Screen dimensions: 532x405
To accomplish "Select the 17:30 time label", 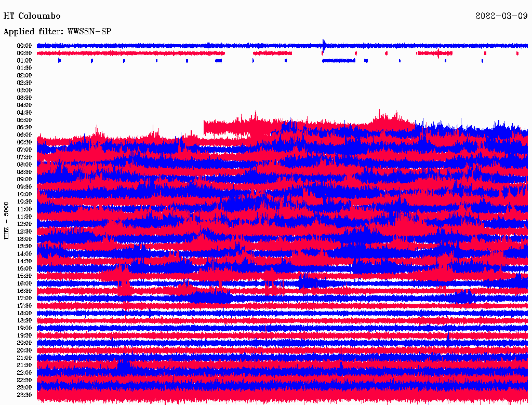I will tap(24, 306).
